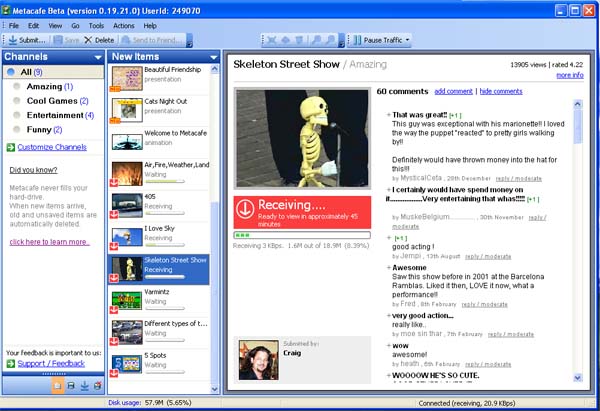The height and width of the screenshot is (411, 600).
Task: Open the Cats Night Out thumbnail
Action: click(x=127, y=110)
